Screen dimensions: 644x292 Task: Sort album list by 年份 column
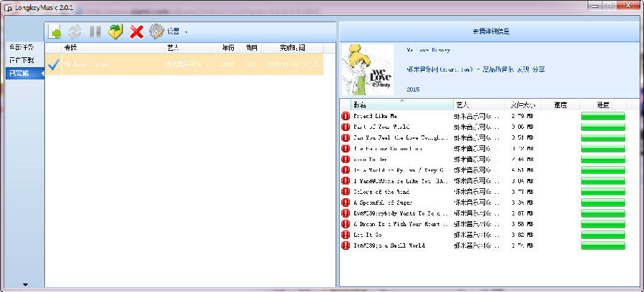tap(228, 48)
